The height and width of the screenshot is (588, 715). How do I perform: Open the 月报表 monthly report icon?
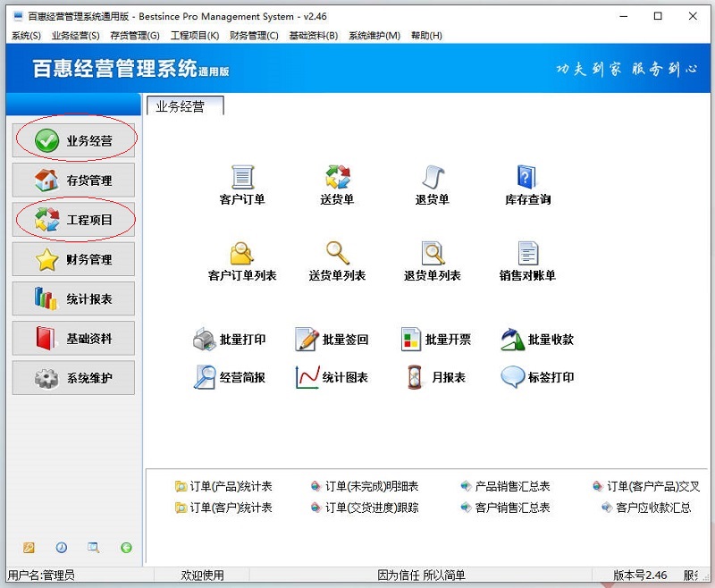(431, 377)
